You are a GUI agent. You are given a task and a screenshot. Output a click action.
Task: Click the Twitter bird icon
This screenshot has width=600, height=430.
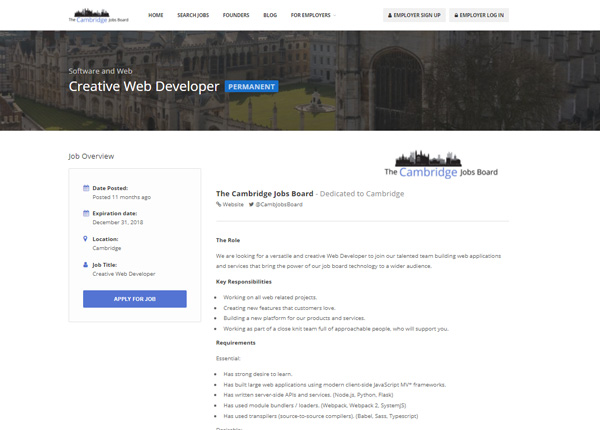point(251,204)
